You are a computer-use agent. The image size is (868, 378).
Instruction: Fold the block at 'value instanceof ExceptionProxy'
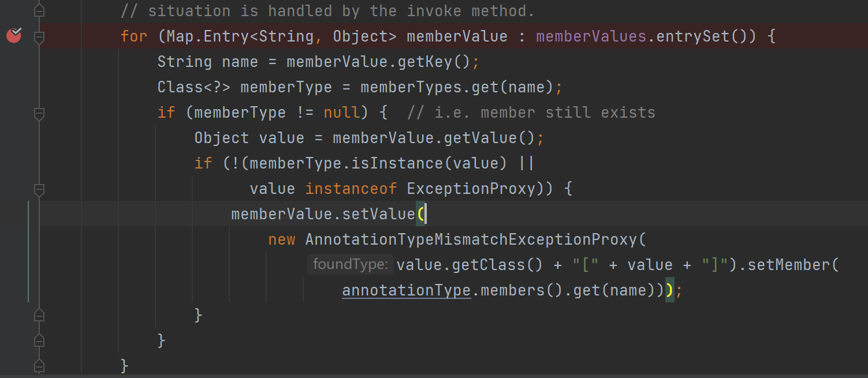[x=39, y=189]
